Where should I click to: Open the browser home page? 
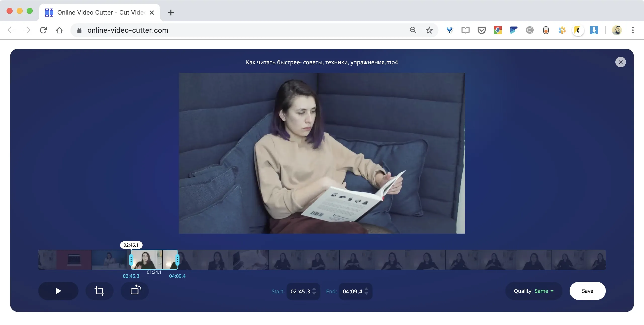tap(59, 30)
